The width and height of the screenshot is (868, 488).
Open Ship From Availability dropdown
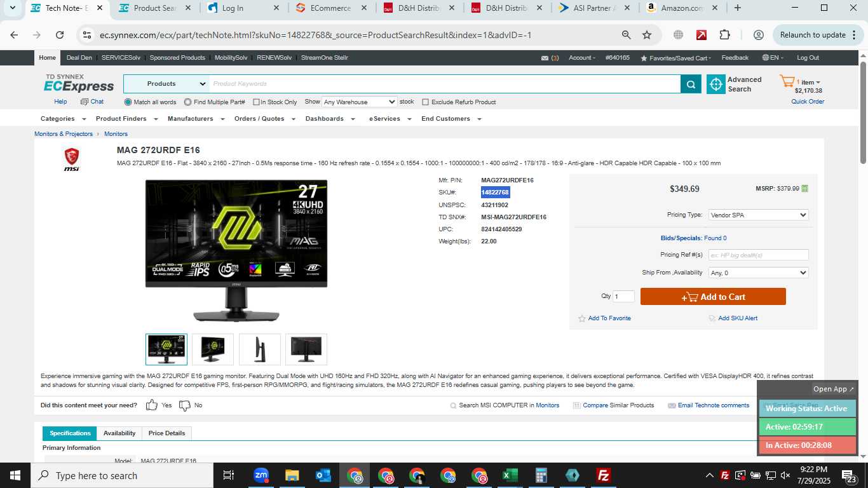(758, 273)
